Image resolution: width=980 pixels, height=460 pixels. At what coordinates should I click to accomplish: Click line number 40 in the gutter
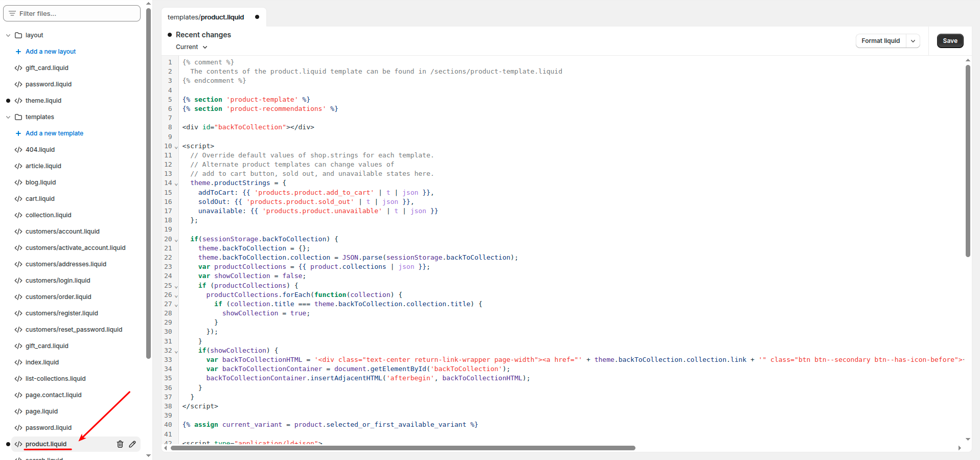[168, 425]
